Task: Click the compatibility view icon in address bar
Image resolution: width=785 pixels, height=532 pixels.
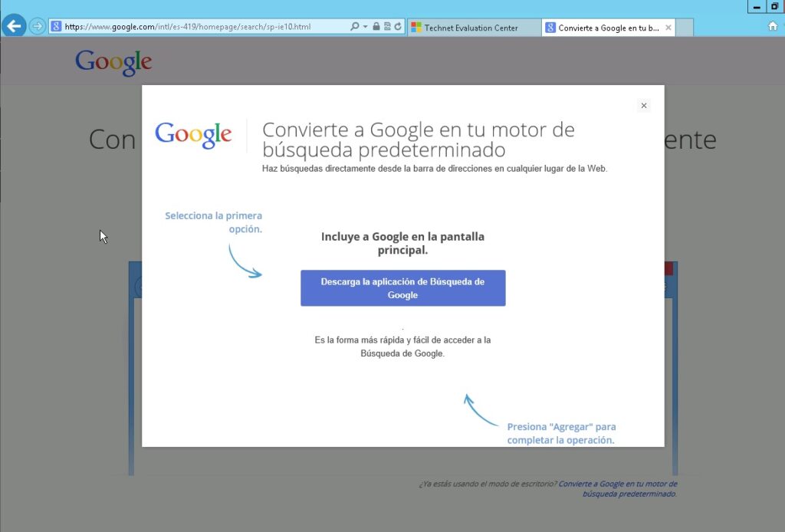Action: tap(387, 27)
